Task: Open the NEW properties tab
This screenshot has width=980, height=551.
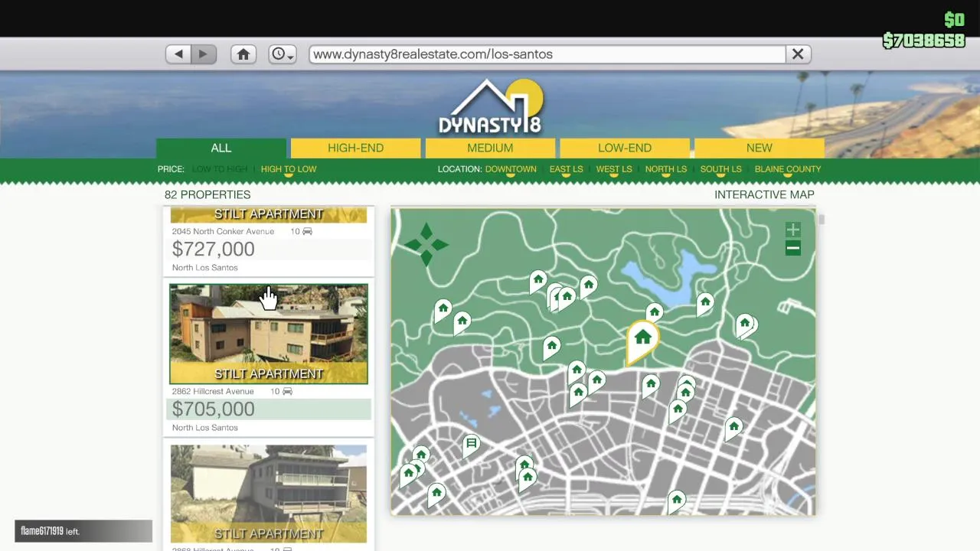Action: pos(759,148)
